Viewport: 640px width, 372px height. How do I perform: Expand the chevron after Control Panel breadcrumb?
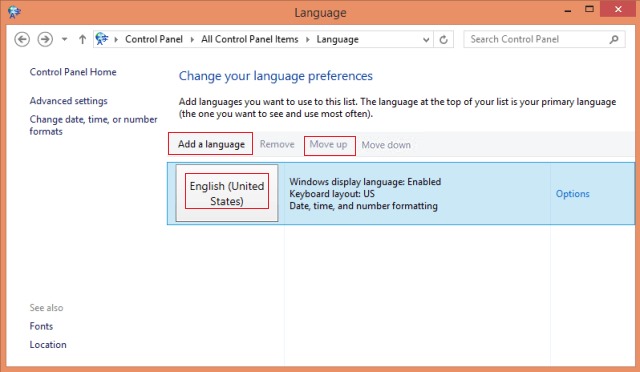point(192,40)
